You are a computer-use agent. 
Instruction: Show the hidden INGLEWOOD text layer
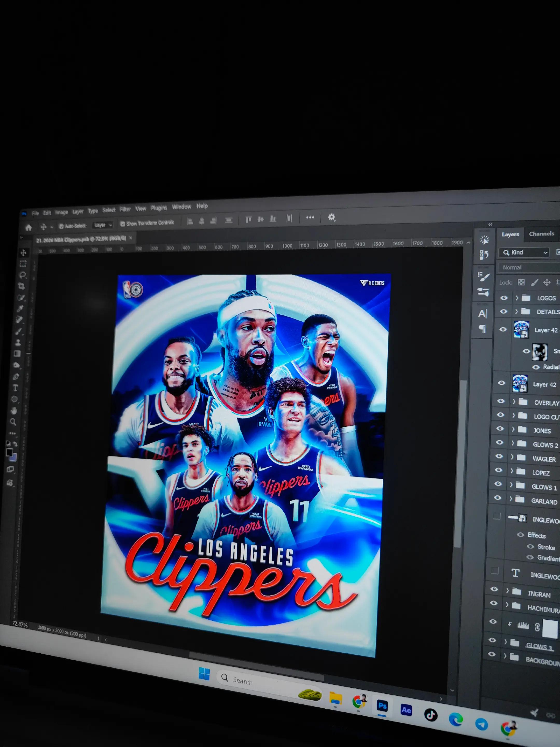[495, 571]
